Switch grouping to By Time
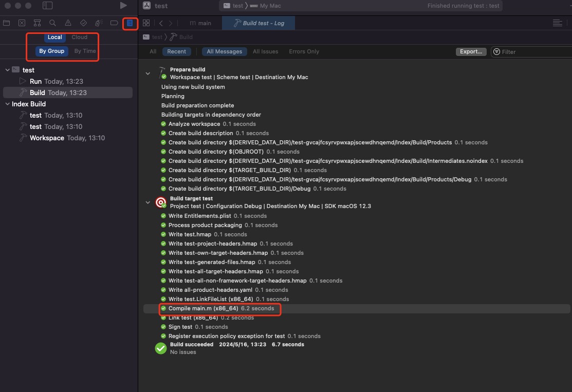Viewport: 572px width, 392px height. tap(85, 51)
